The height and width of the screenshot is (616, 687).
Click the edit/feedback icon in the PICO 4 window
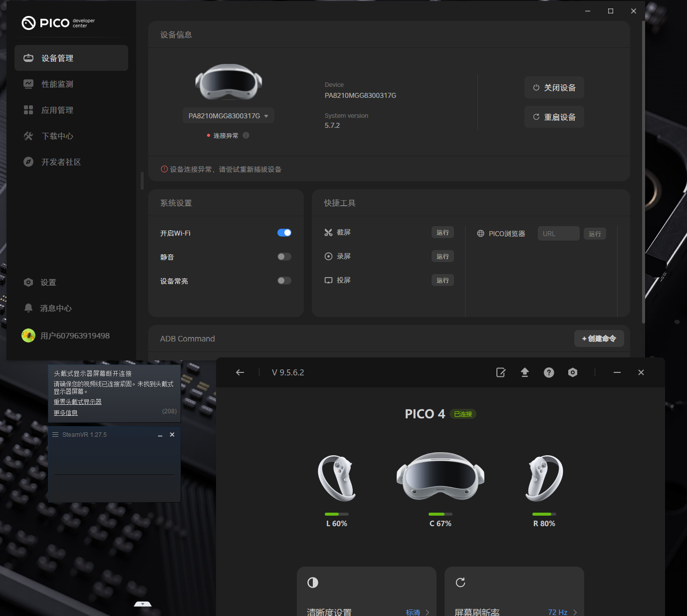tap(501, 372)
